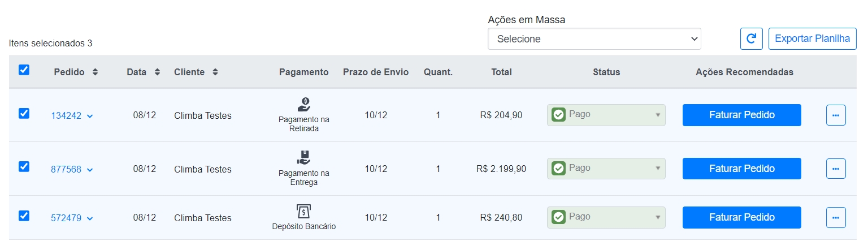Viewport: 868px width, 241px height.
Task: Open more options for order 134242
Action: (836, 115)
